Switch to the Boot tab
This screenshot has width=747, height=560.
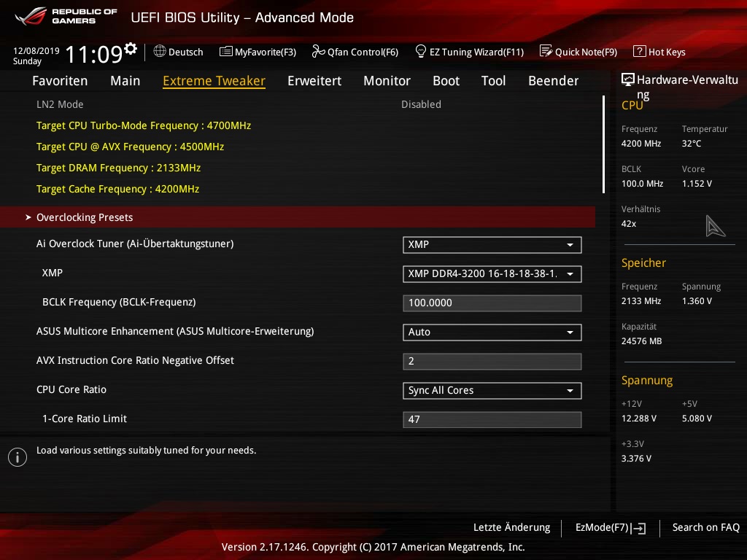(x=446, y=81)
